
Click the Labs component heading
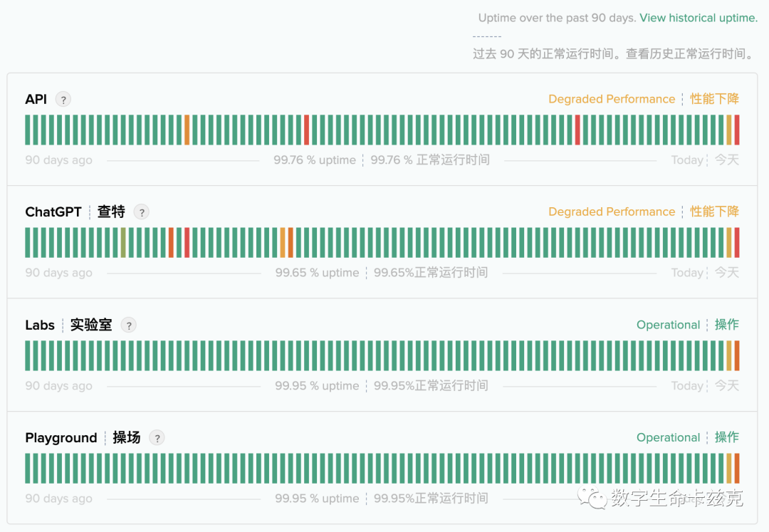[x=40, y=325]
